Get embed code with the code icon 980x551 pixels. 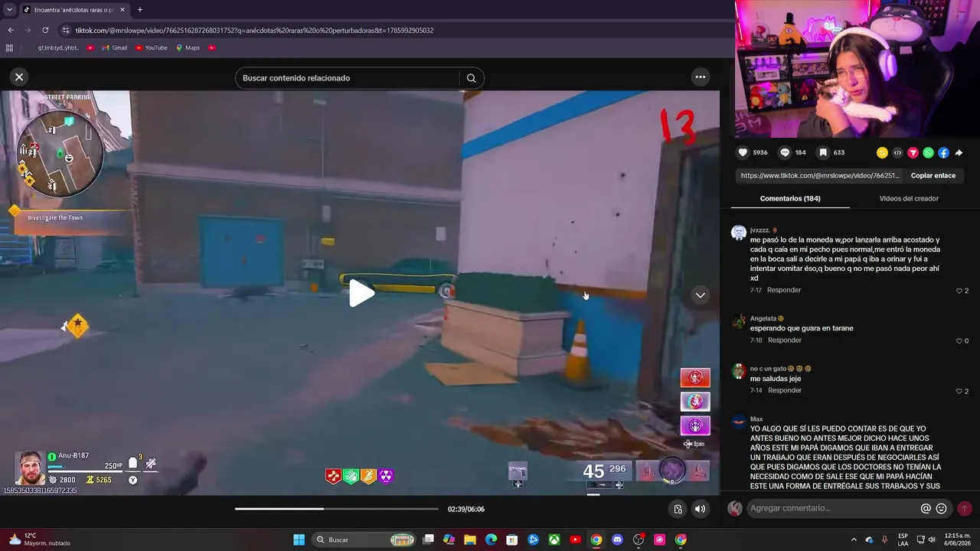(x=897, y=153)
